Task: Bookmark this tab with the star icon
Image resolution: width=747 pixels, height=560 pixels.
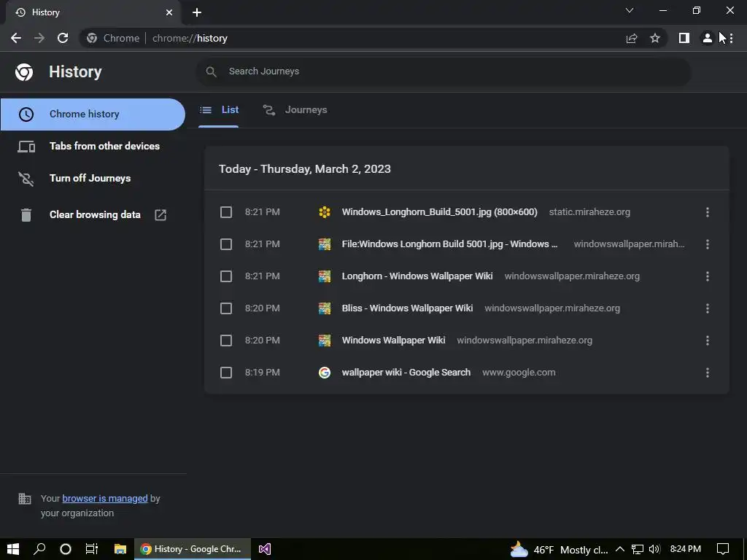Action: (x=655, y=38)
